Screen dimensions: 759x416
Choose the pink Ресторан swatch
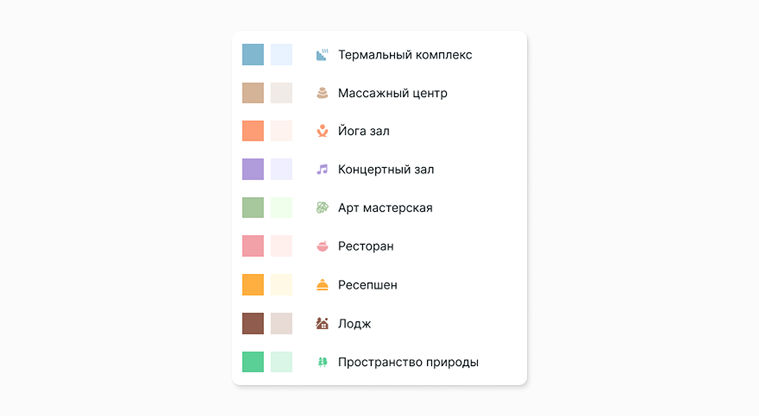tap(253, 246)
